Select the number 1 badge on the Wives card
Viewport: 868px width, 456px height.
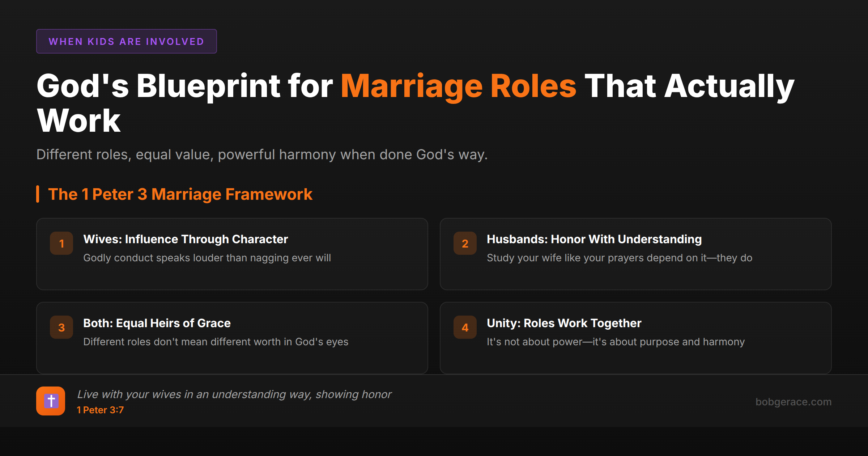pyautogui.click(x=61, y=243)
